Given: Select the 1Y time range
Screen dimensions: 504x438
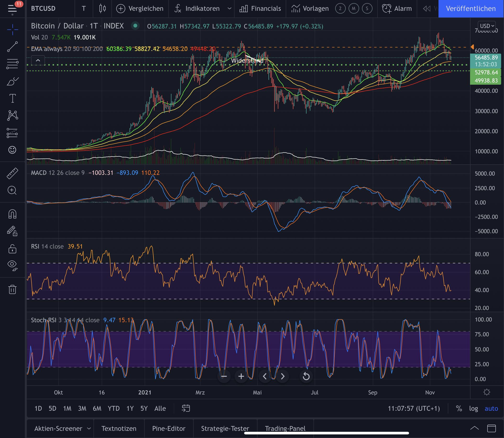Looking at the screenshot, I should point(130,408).
